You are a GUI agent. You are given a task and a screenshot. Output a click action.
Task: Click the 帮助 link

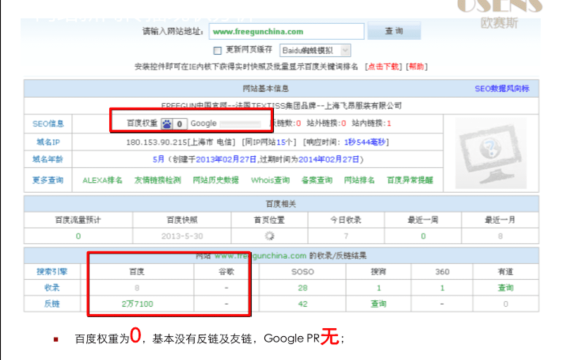tap(416, 67)
